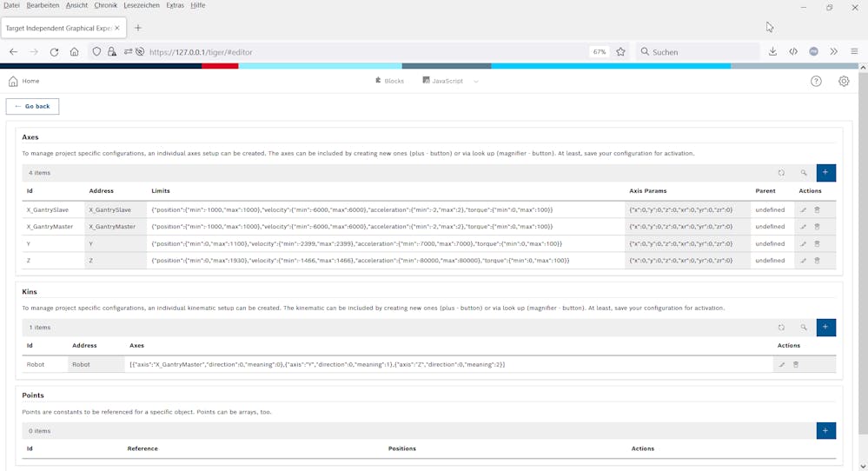This screenshot has height=471, width=868.
Task: Edit the X_GantrySlave axis row
Action: point(804,210)
